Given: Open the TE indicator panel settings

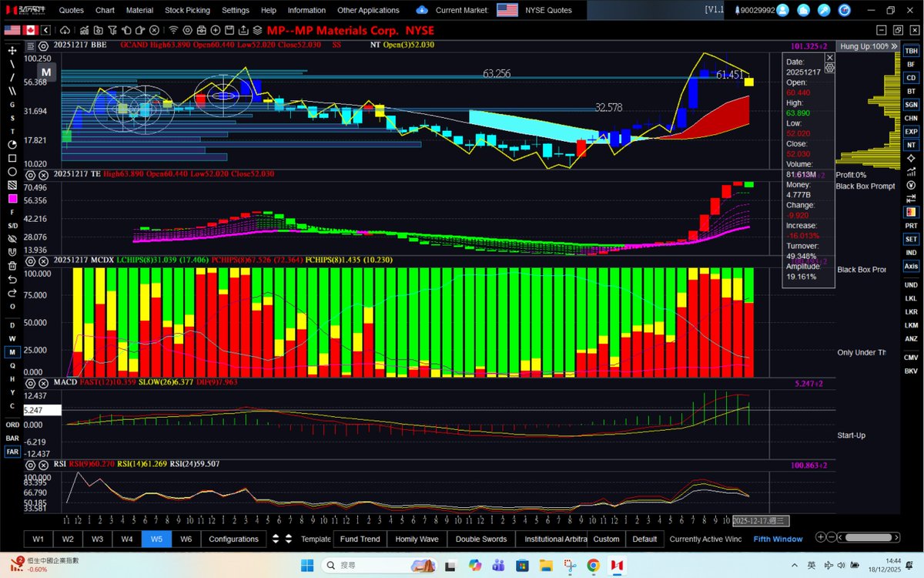Looking at the screenshot, I should point(32,174).
